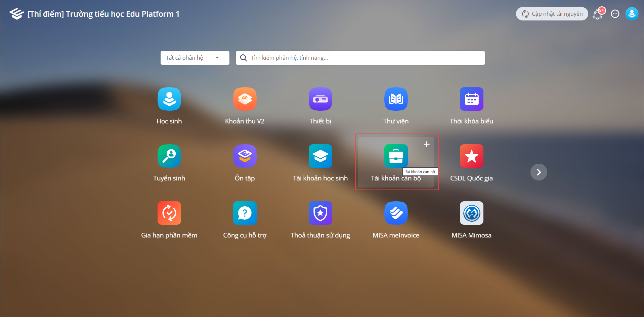Go to next page of apps arrow
Viewport: 644px width, 317px height.
click(539, 172)
